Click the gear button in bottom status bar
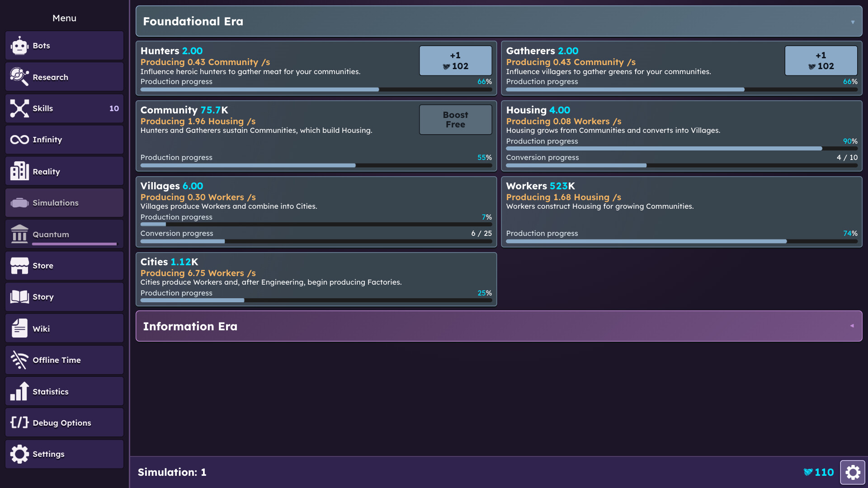Image resolution: width=868 pixels, height=488 pixels. click(x=853, y=472)
